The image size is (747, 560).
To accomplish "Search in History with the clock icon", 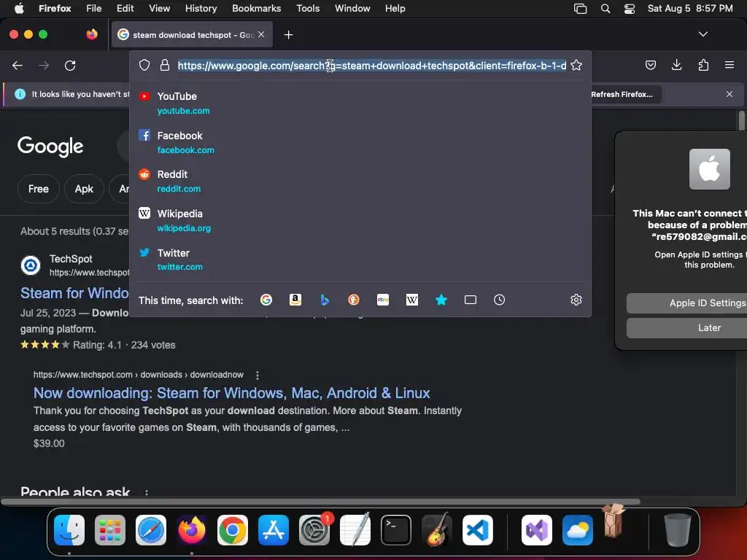I will 499,300.
